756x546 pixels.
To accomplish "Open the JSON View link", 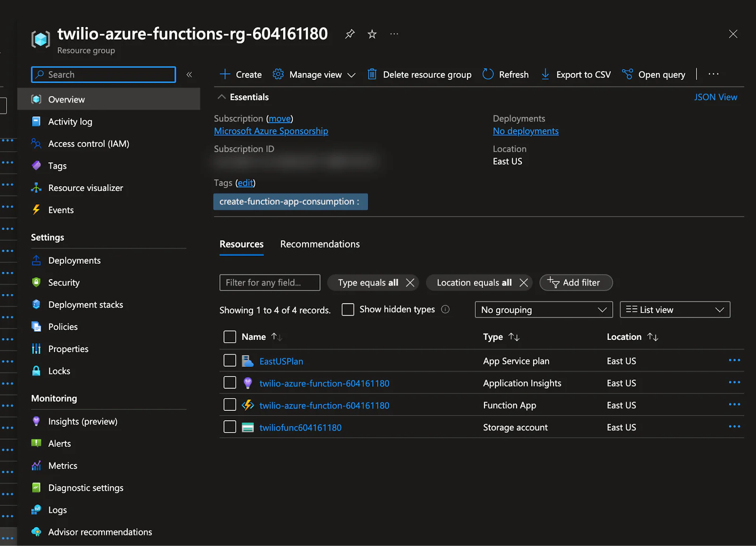I will [x=715, y=97].
